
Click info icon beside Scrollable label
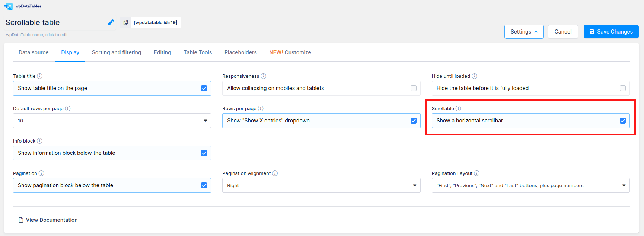[458, 108]
